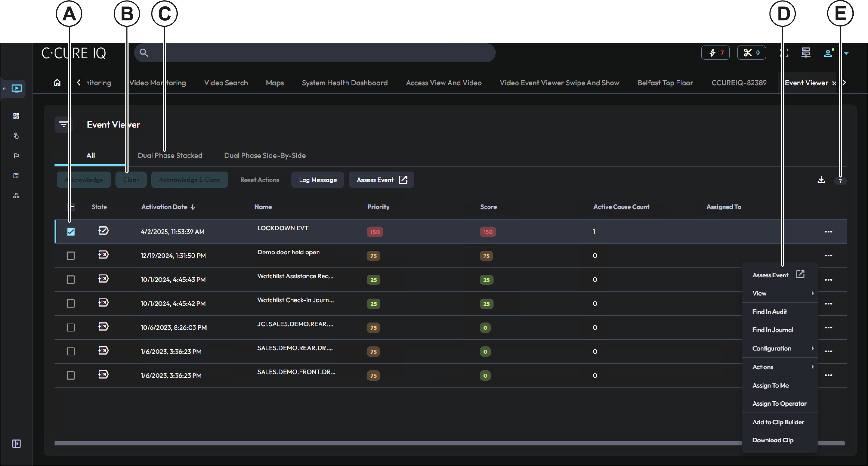Click the select-all checkbox in the table header
Image resolution: width=868 pixels, height=466 pixels.
pos(71,207)
